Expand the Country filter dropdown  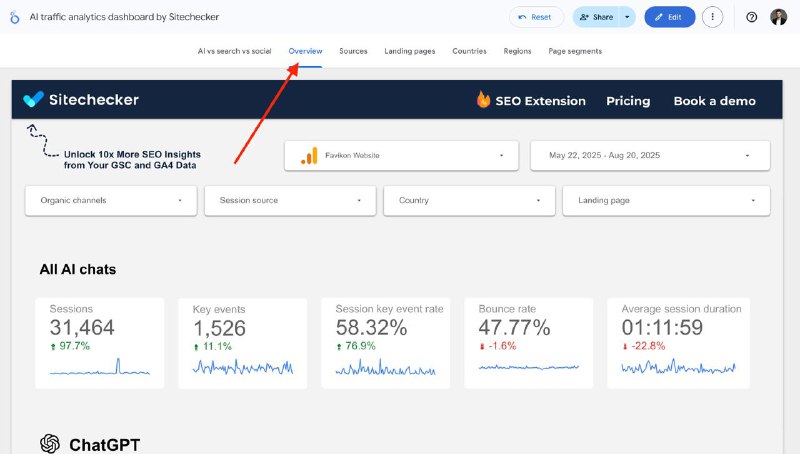[469, 200]
